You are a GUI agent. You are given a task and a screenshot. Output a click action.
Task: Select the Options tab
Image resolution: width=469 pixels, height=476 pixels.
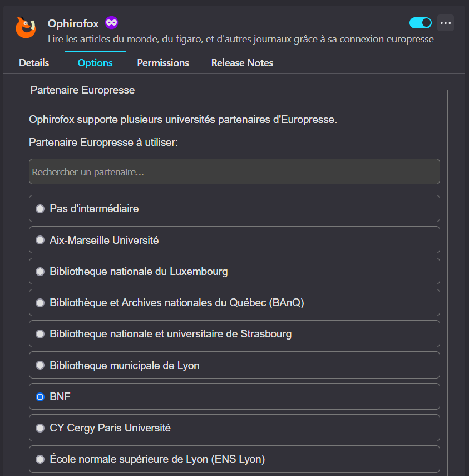point(94,62)
